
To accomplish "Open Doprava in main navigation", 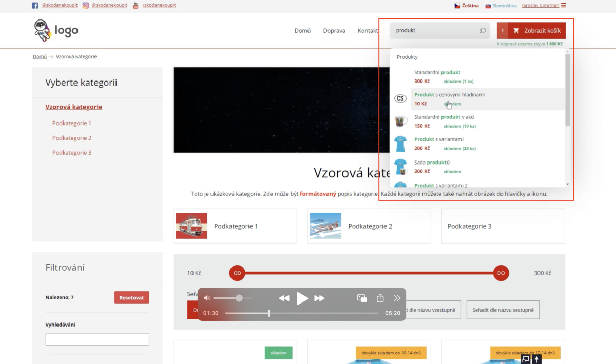I will tap(334, 31).
